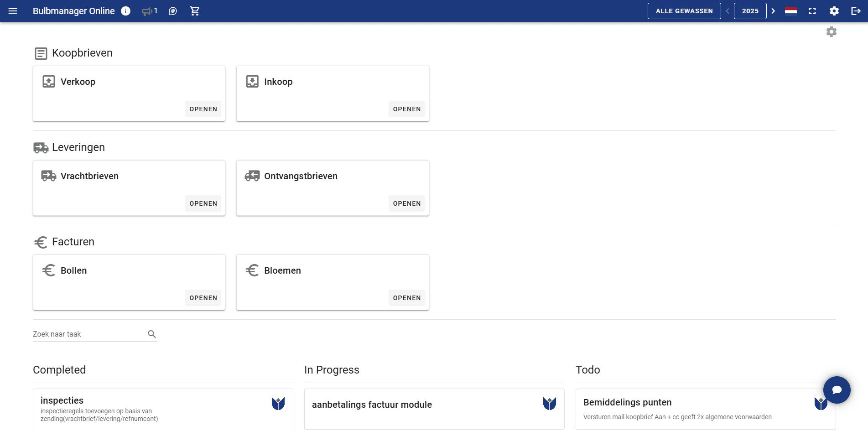Viewport: 868px width, 431px height.
Task: Open the 2025 year selector
Action: (x=750, y=11)
